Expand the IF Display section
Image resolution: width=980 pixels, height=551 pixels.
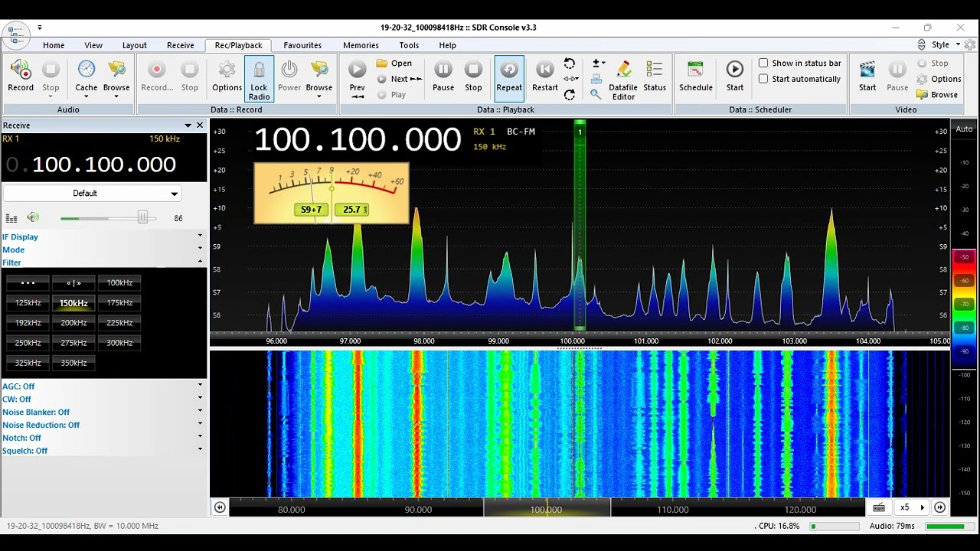pyautogui.click(x=103, y=237)
